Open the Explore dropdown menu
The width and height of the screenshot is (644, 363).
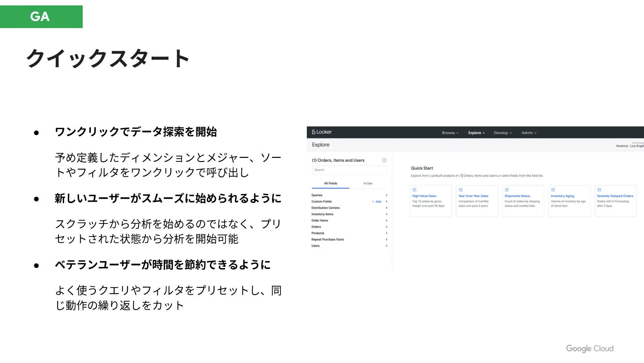pos(476,133)
